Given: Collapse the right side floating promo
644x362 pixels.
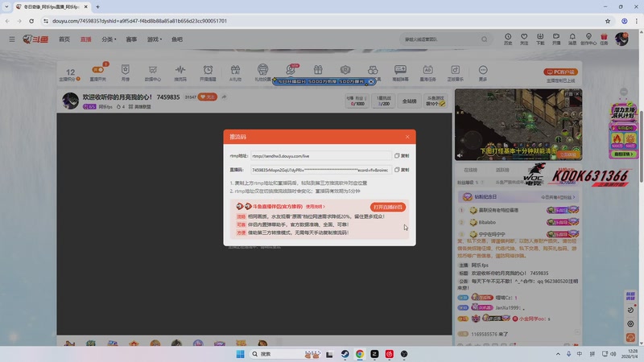Looking at the screenshot, I should coord(623,92).
